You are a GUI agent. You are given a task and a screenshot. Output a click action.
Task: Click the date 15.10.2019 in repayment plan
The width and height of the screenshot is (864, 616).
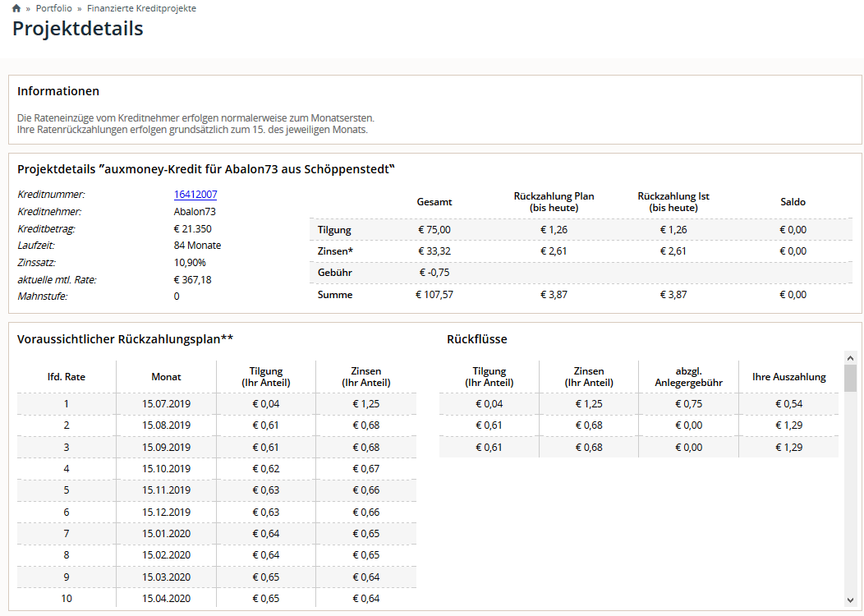(x=167, y=469)
